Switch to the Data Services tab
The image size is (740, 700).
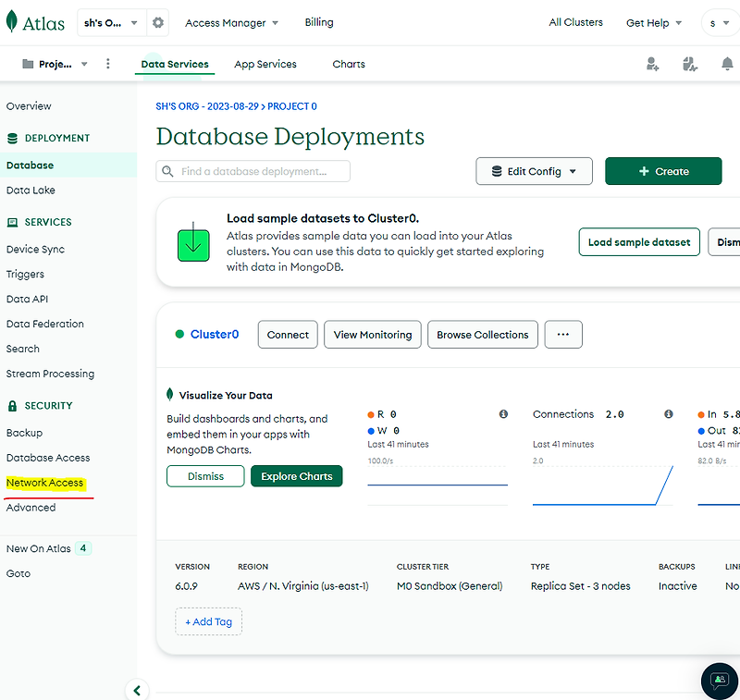(x=175, y=64)
